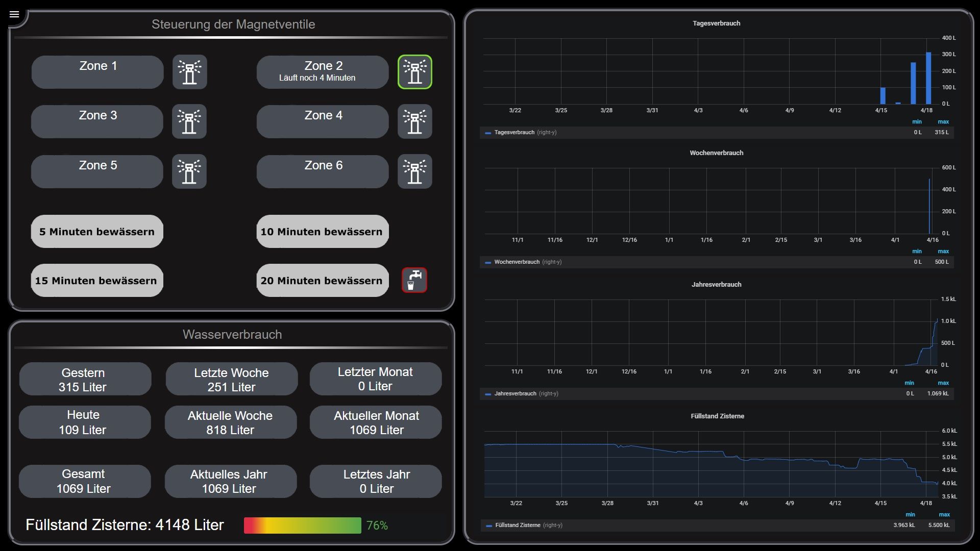The width and height of the screenshot is (980, 551).
Task: Toggle the Zone 4 sprinkler icon
Action: click(x=414, y=121)
